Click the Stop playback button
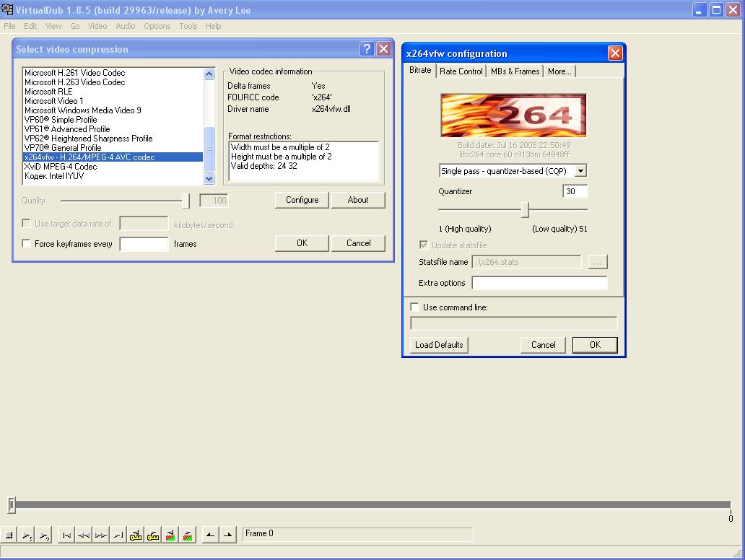This screenshot has width=745, height=560. 9,535
